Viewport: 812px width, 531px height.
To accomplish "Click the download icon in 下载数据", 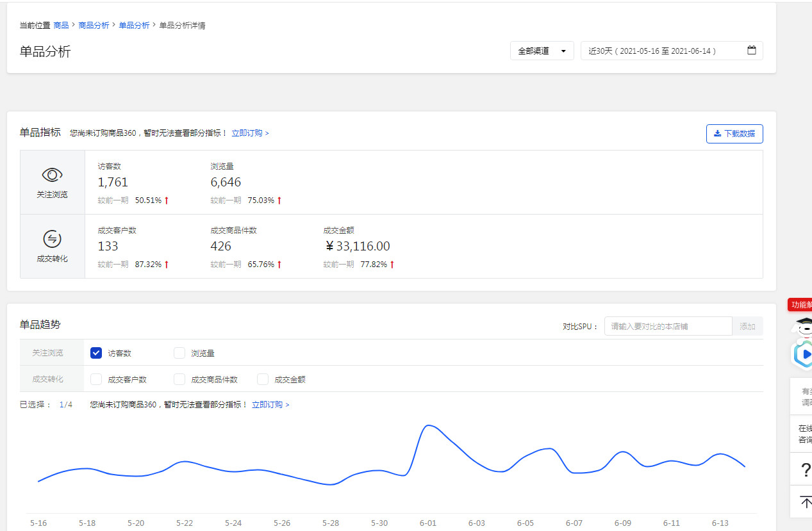I will (x=717, y=134).
